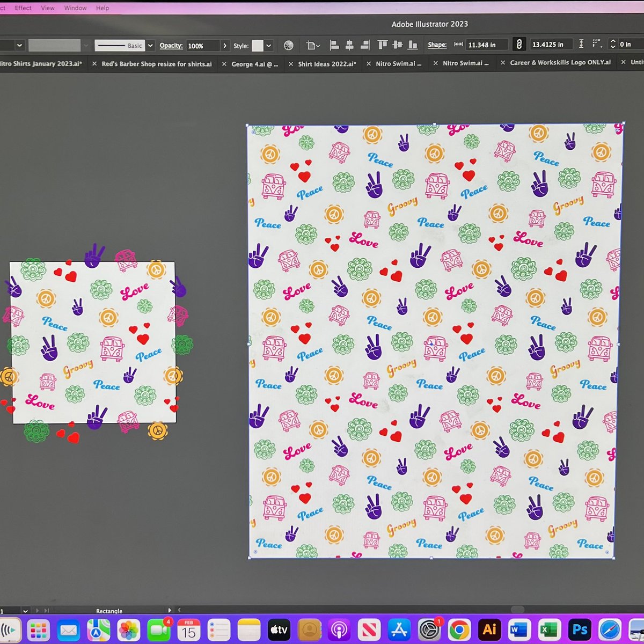Go to the last artboard arrow

point(46,611)
